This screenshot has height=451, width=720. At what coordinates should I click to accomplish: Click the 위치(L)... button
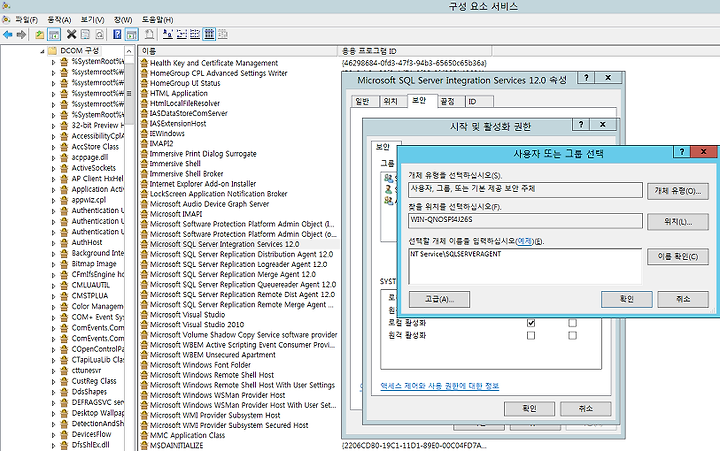[x=677, y=222]
